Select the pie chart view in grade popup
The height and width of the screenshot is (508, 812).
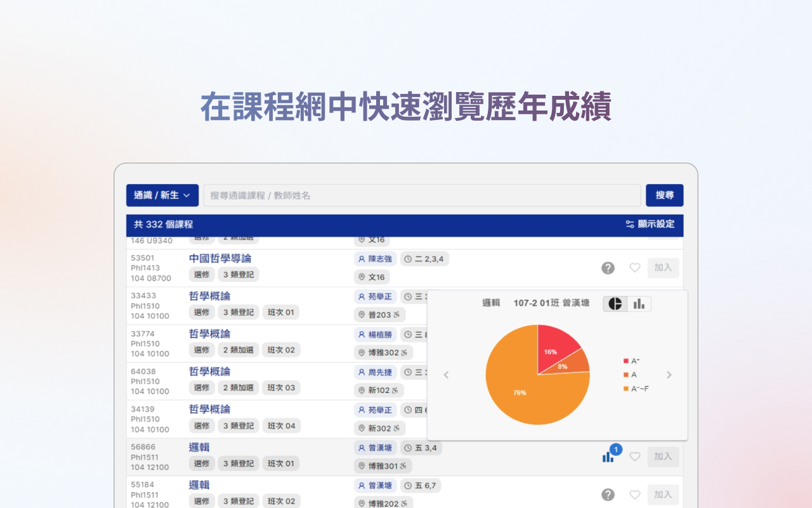coord(615,304)
